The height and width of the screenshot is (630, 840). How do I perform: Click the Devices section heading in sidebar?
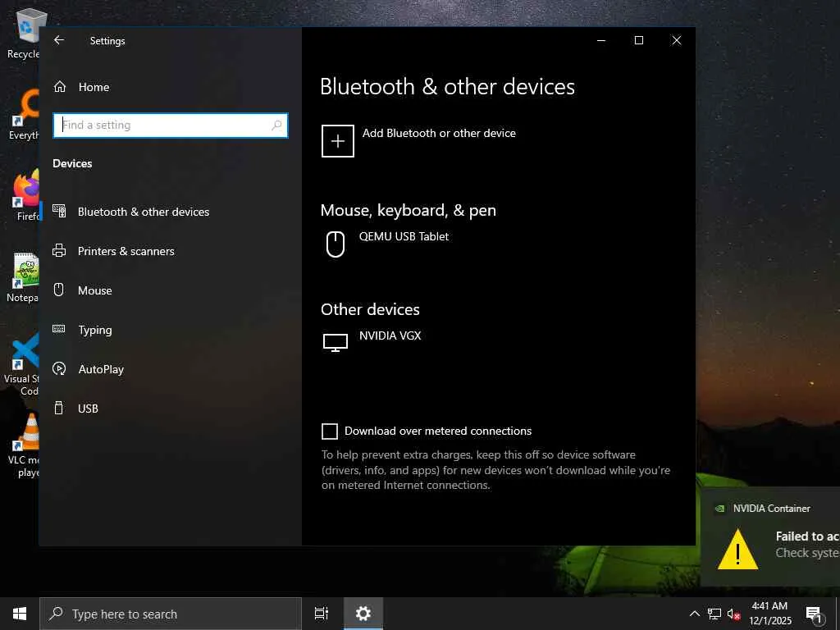[x=72, y=163]
